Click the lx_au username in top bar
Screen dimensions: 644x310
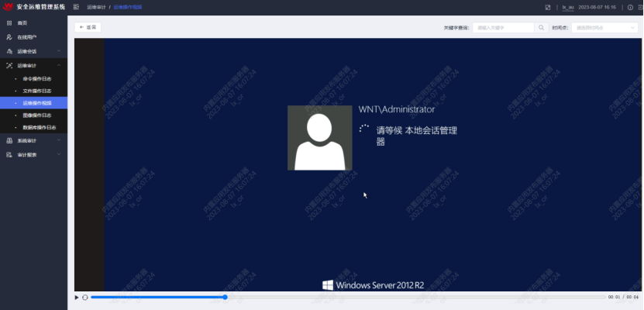point(567,8)
